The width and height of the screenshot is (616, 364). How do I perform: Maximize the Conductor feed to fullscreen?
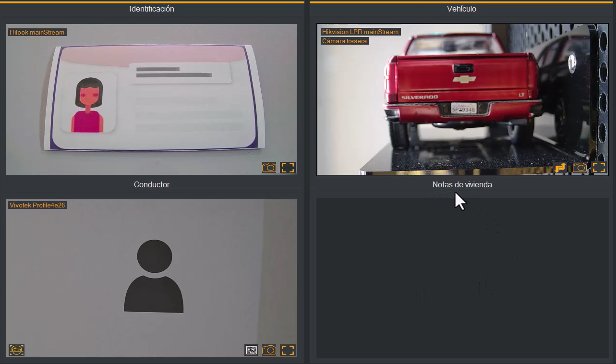coord(288,350)
